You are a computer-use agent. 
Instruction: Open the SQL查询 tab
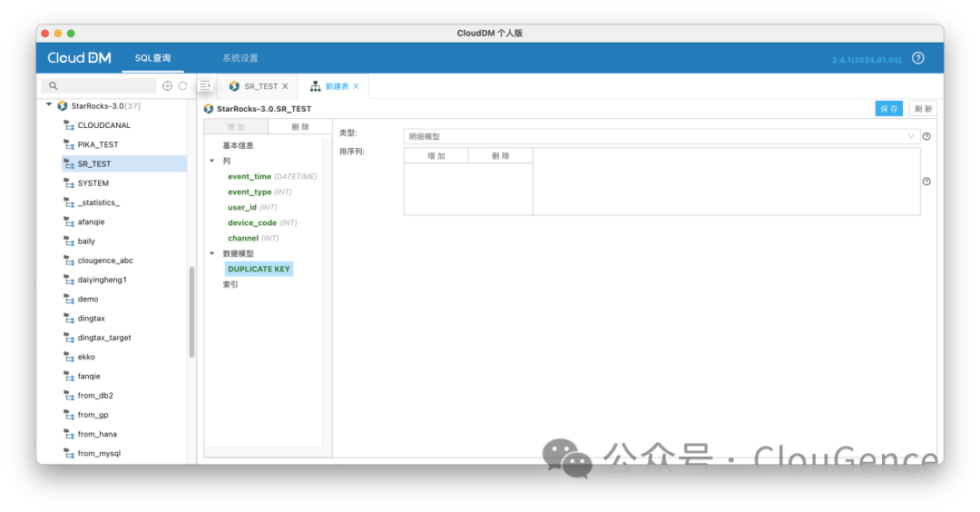pyautogui.click(x=152, y=58)
